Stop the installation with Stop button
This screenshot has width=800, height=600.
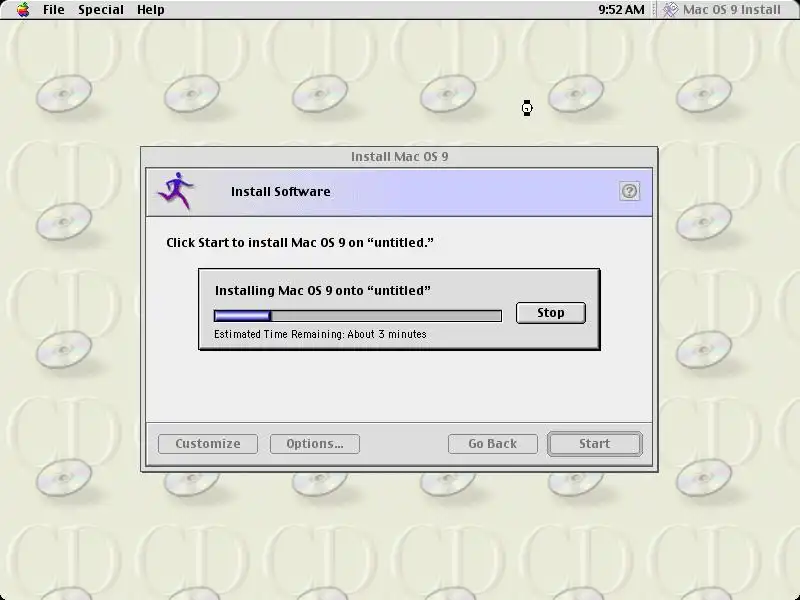pos(551,313)
